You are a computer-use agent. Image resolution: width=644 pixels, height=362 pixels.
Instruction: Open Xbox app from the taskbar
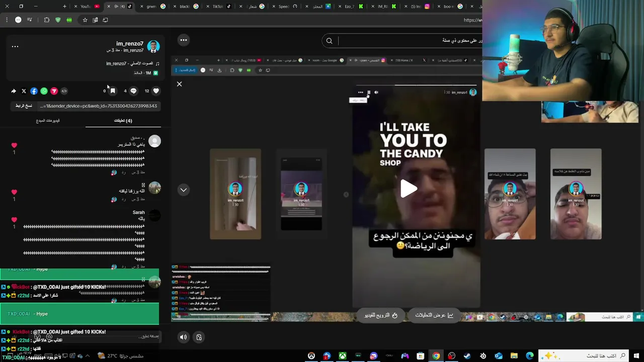[x=343, y=356]
